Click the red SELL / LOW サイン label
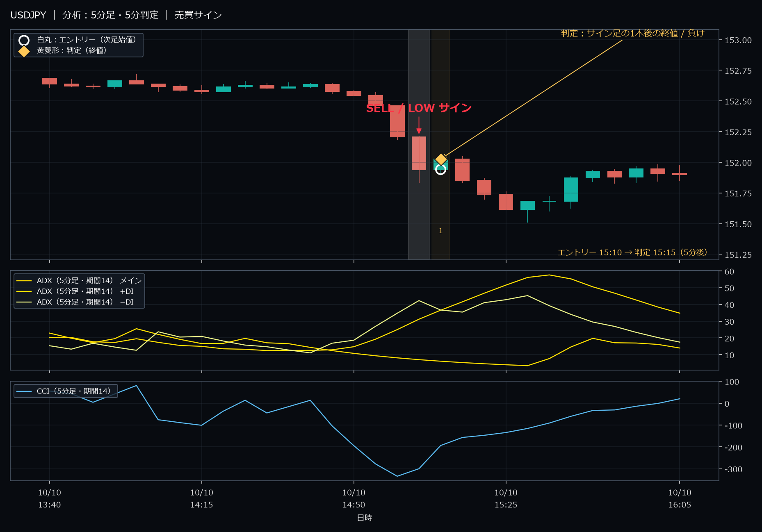The image size is (762, 532). 419,108
